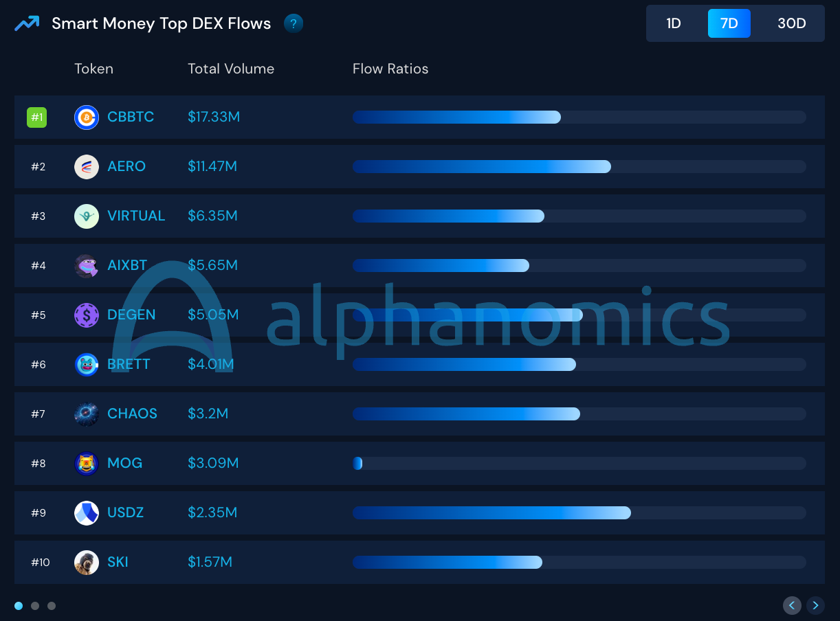Click the Token column header
Image resolution: width=840 pixels, height=621 pixels.
pyautogui.click(x=93, y=69)
